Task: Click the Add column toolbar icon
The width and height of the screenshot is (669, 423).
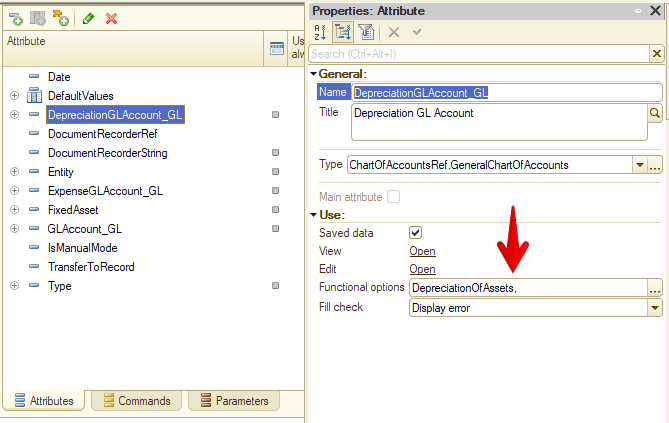Action: pyautogui.click(x=38, y=18)
